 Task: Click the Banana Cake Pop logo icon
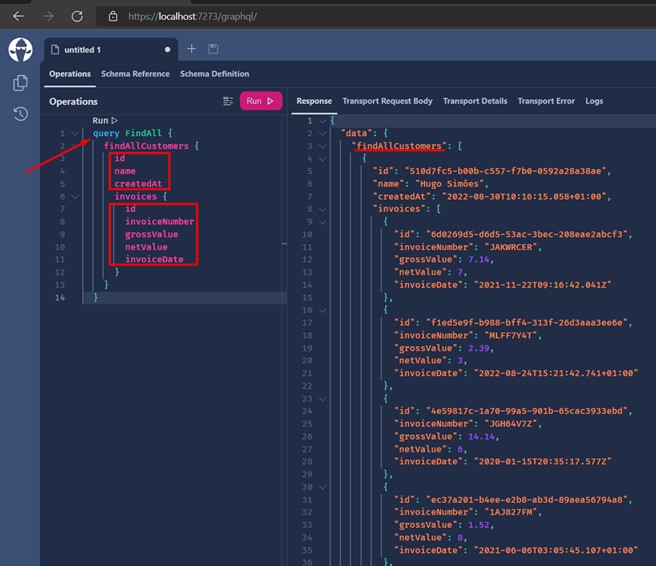(x=20, y=50)
